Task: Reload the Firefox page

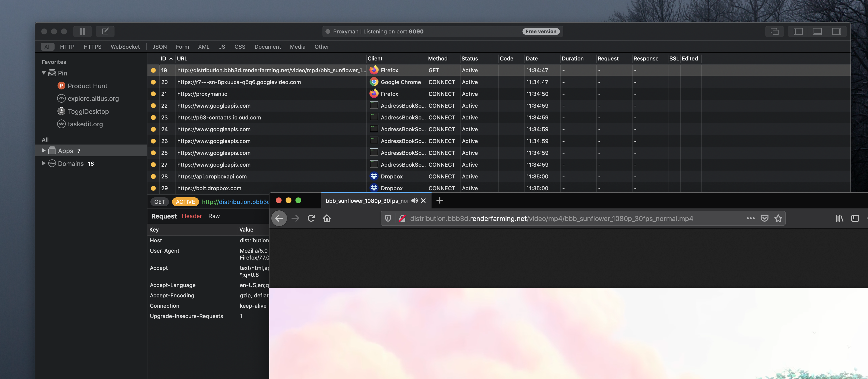Action: coord(311,218)
